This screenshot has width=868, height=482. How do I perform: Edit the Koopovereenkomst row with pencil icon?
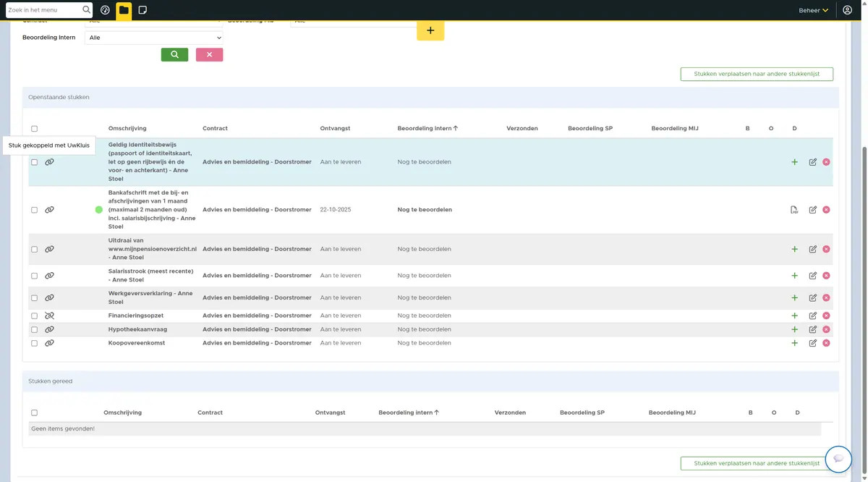click(813, 343)
